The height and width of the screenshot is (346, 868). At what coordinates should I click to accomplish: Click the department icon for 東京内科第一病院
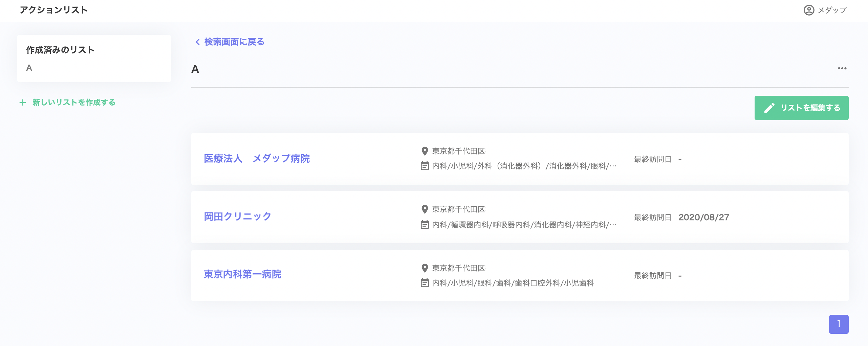[x=425, y=283]
